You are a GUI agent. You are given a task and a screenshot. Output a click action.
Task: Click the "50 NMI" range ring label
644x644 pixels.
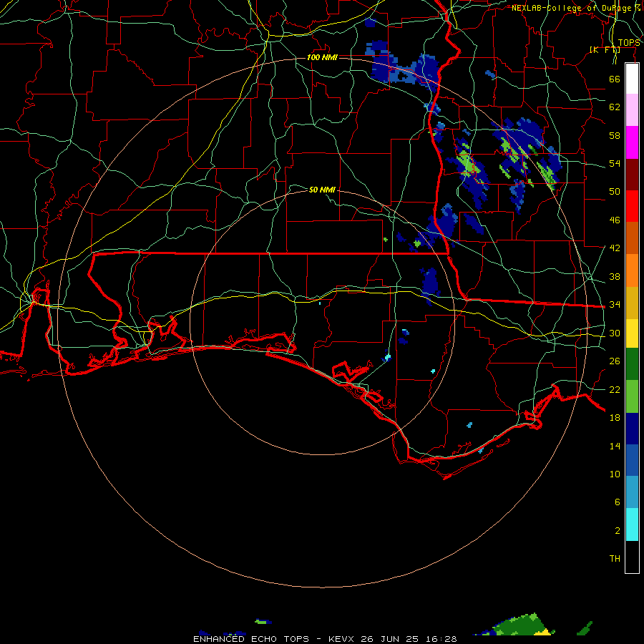323,190
